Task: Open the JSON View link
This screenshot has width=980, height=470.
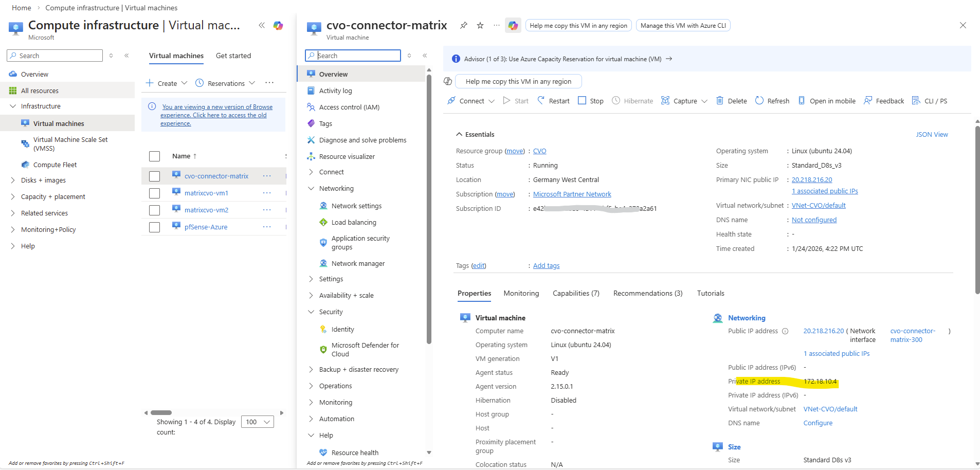Action: 932,135
